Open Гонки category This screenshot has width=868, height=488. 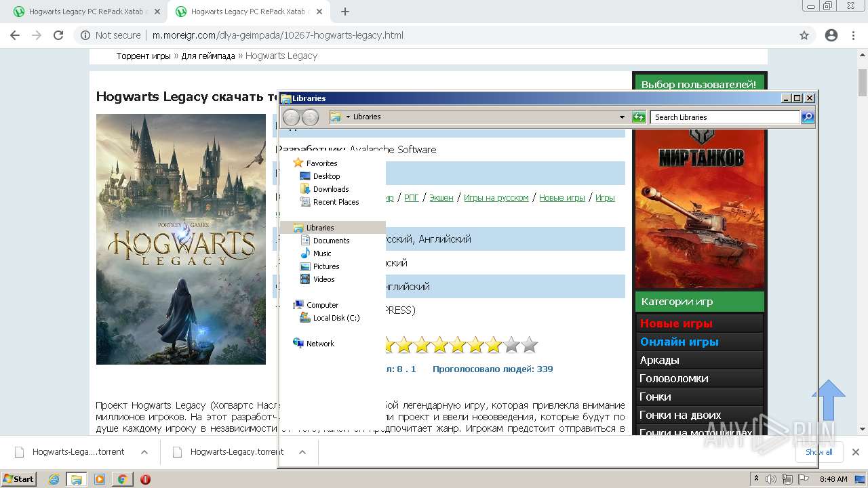(700, 396)
